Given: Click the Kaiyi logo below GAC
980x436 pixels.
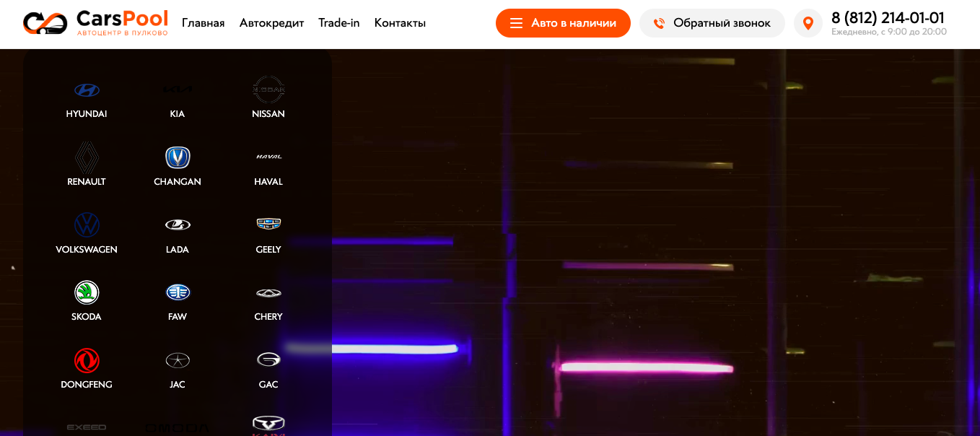Looking at the screenshot, I should point(268,424).
